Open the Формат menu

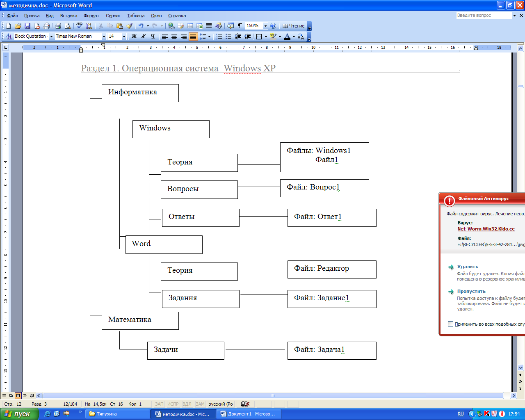pyautogui.click(x=91, y=16)
